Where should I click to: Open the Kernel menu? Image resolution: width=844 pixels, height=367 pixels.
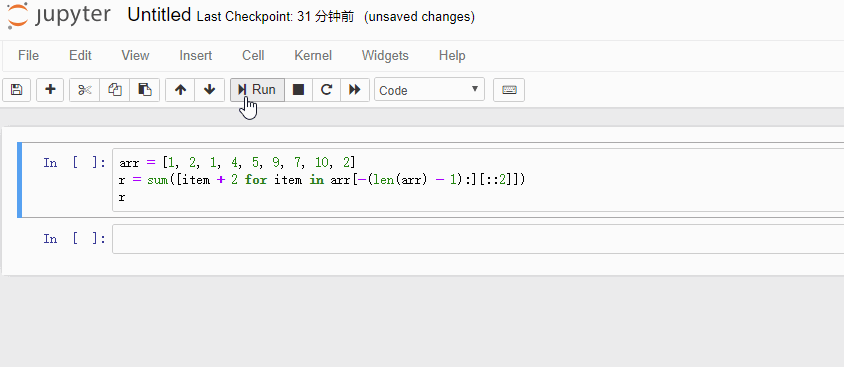[x=313, y=55]
